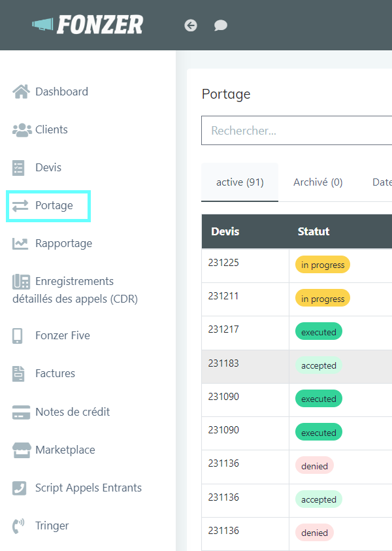The image size is (392, 551).
Task: Select the active (91) tab
Action: (240, 182)
